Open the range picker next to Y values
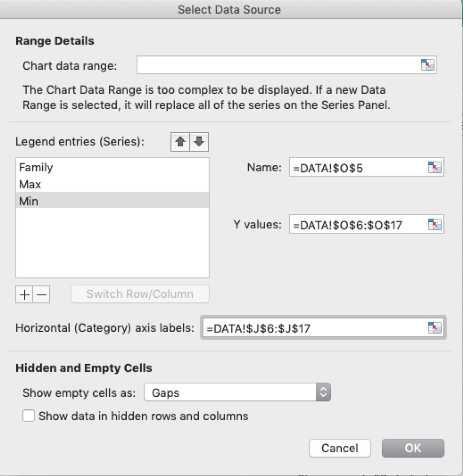 click(x=436, y=224)
